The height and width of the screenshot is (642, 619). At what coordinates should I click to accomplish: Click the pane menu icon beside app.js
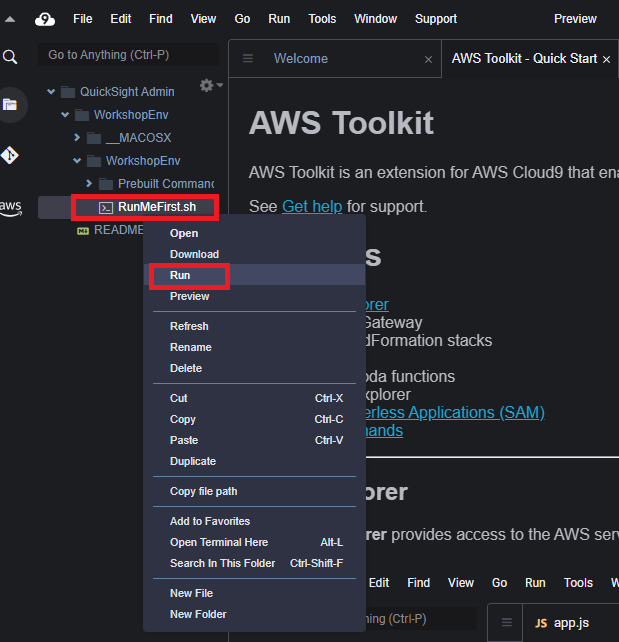point(507,622)
